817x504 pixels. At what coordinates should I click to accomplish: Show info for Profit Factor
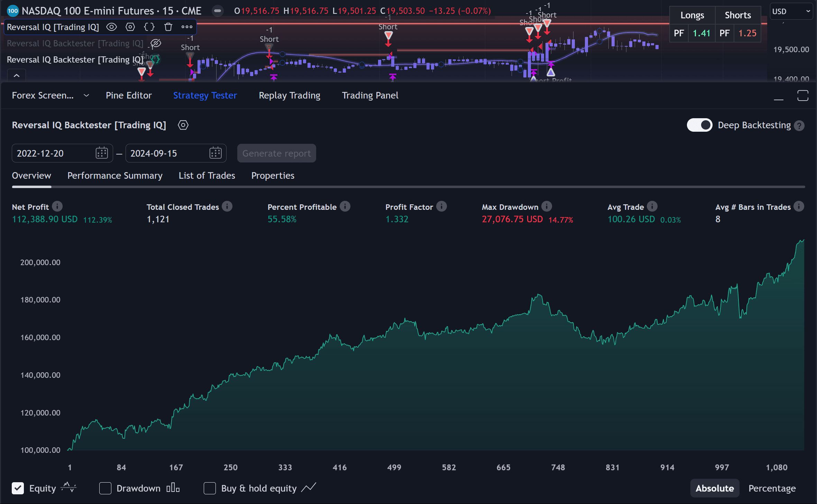coord(441,207)
